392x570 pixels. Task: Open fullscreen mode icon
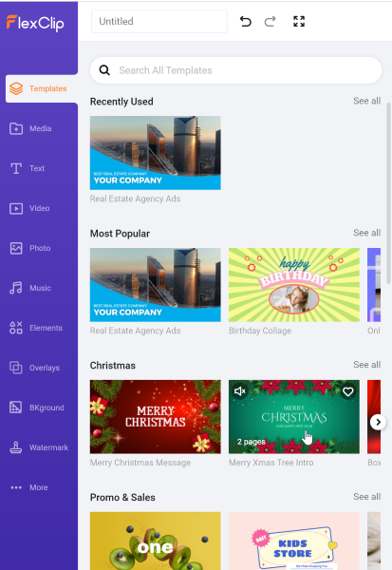point(299,22)
